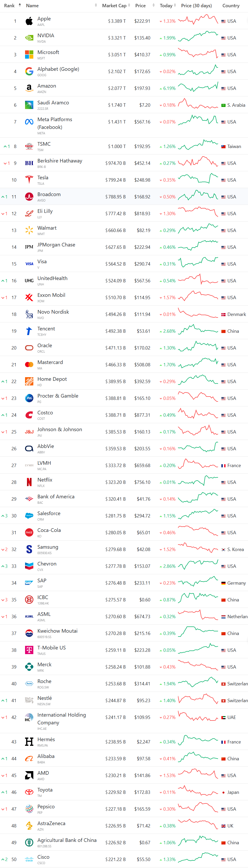Click the Microsoft four-square logo
The image size is (248, 868).
[x=29, y=55]
